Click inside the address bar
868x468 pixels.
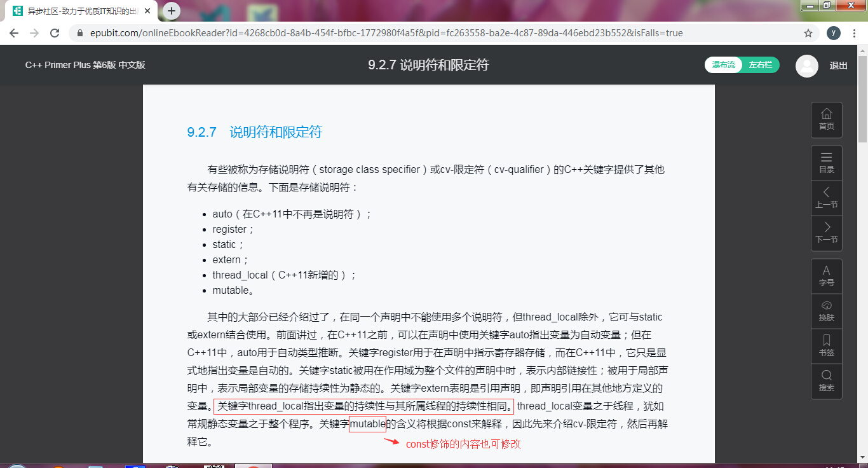(x=381, y=32)
